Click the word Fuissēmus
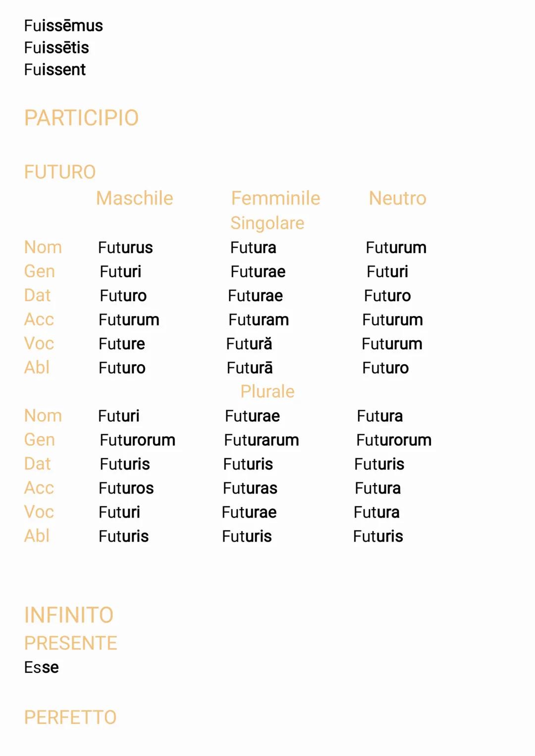 pos(63,26)
